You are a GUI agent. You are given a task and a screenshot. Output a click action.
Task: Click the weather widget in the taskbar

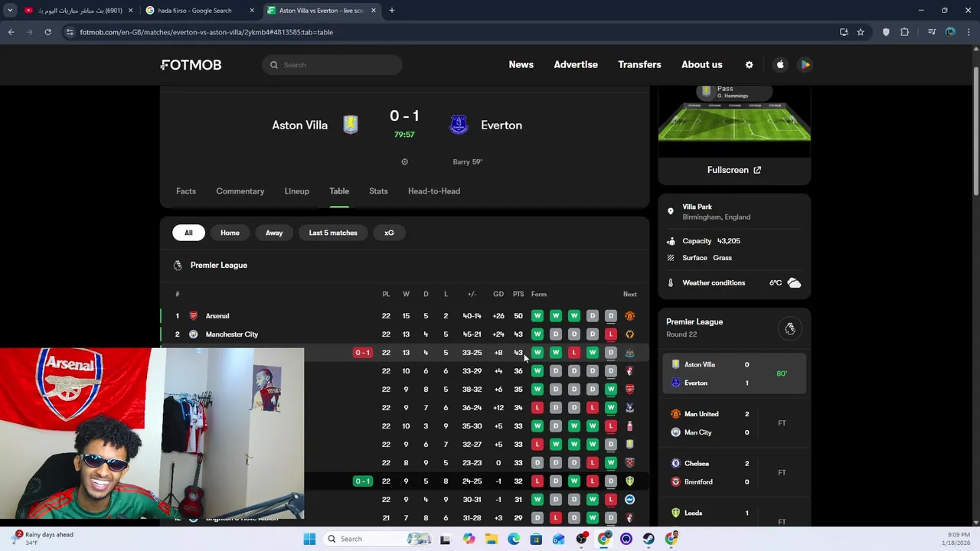point(43,539)
